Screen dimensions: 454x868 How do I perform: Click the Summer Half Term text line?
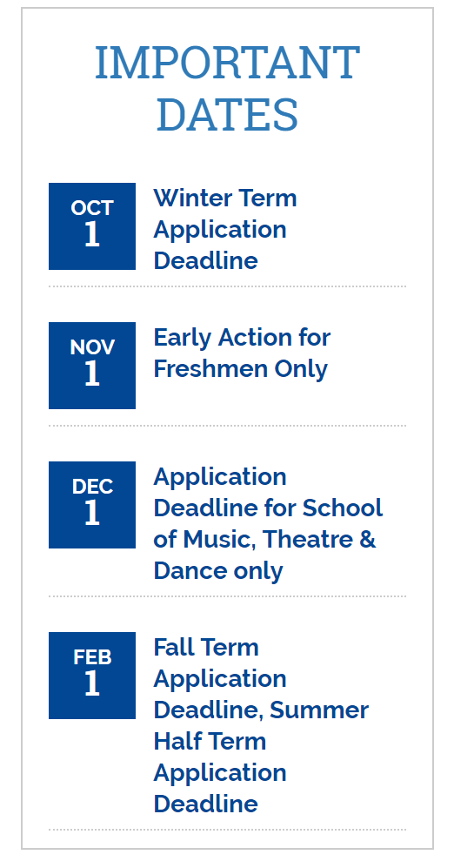(x=261, y=725)
